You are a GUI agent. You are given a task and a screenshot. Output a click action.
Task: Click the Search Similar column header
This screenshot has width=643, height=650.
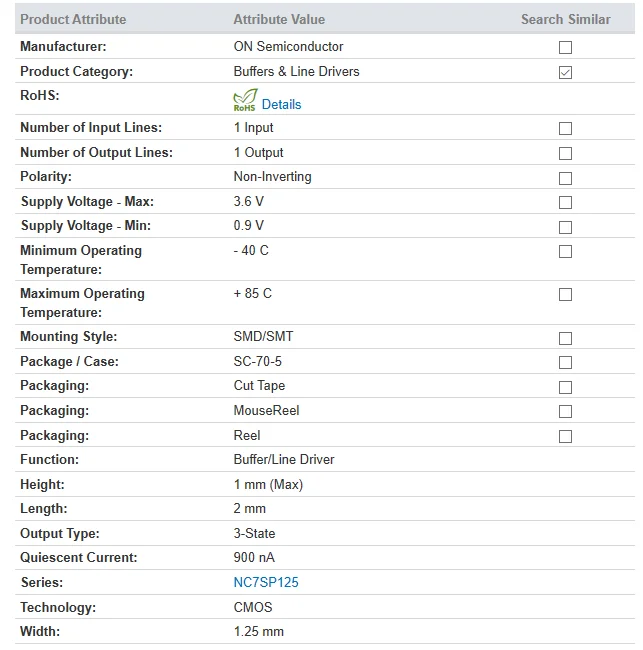click(565, 19)
